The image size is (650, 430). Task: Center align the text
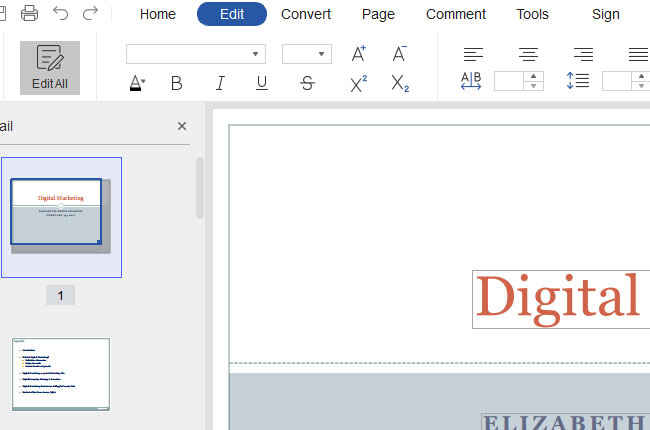528,54
